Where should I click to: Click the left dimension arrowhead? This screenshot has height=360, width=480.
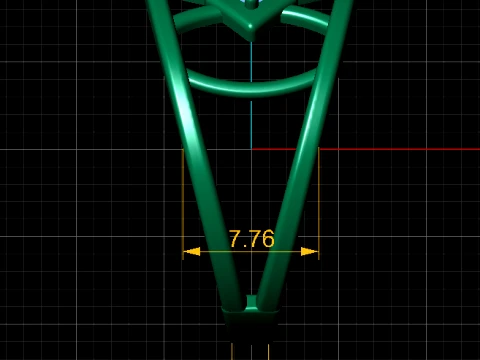pyautogui.click(x=192, y=252)
